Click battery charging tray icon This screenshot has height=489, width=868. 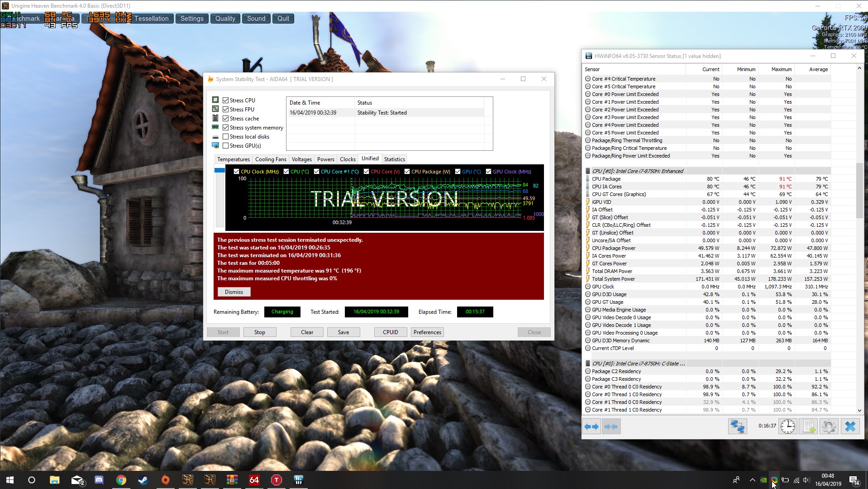[x=785, y=480]
